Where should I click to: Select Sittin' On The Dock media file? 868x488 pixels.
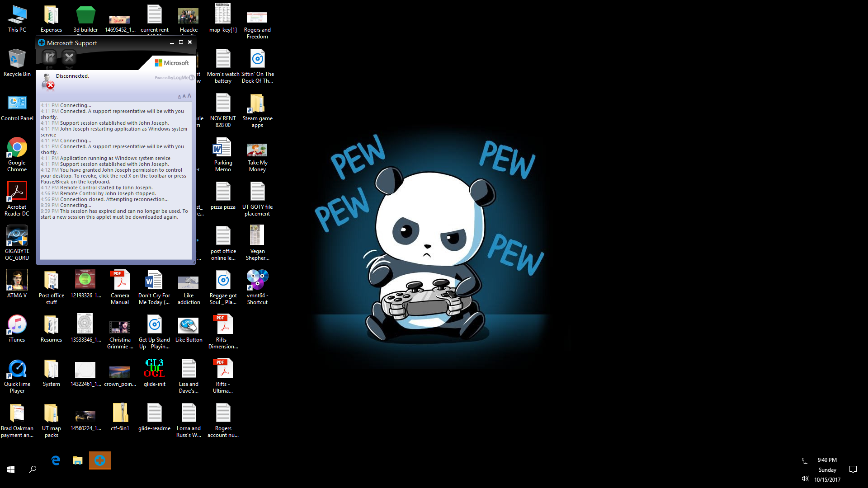click(x=257, y=66)
